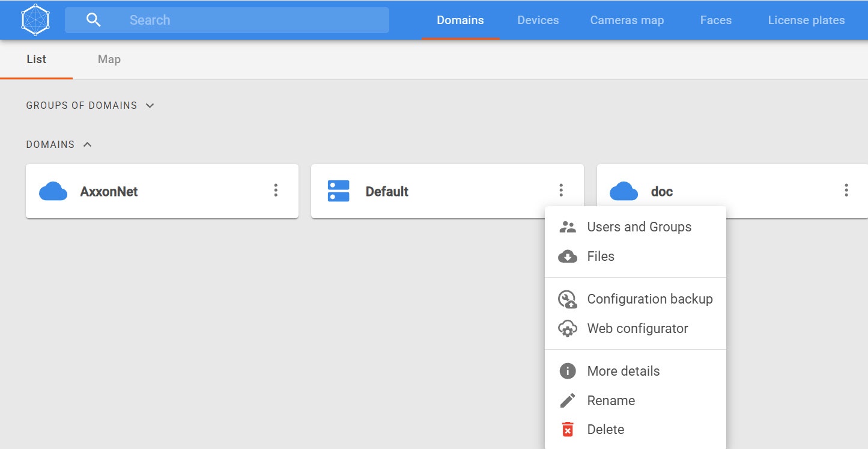Choose Configuration backup from the menu
Image resolution: width=868 pixels, height=449 pixels.
coord(649,299)
